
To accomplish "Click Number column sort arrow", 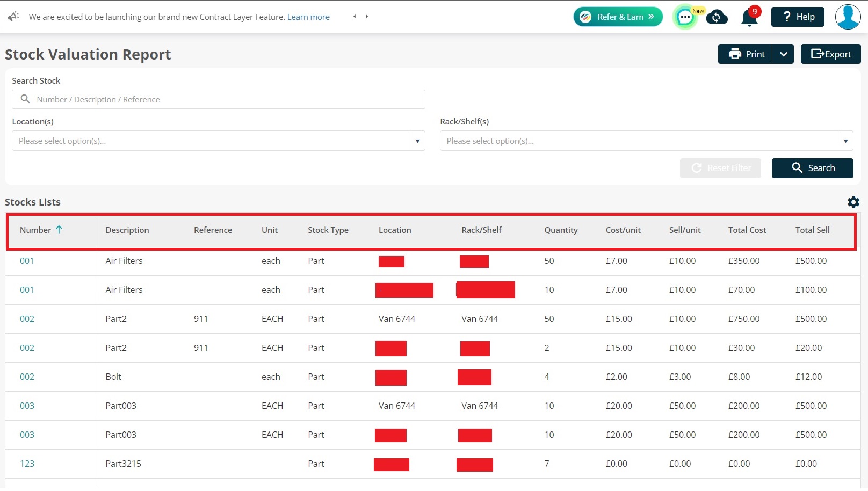I will 59,230.
